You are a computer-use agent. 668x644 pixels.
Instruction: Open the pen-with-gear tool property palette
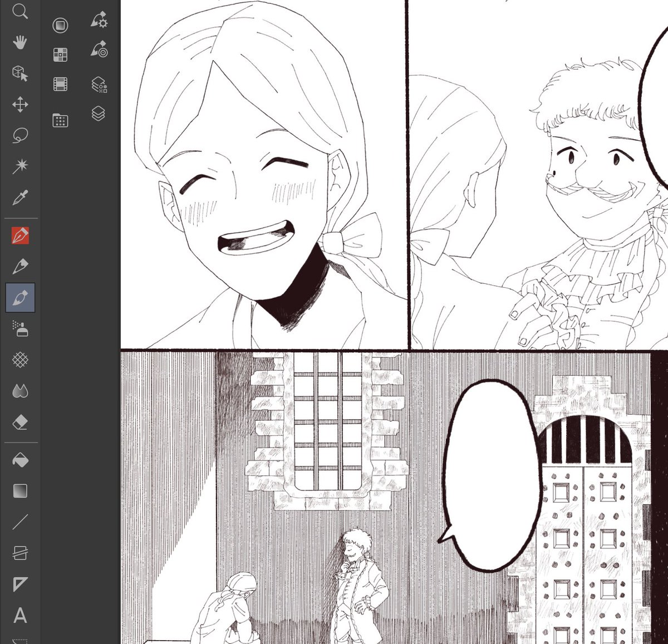(x=99, y=20)
